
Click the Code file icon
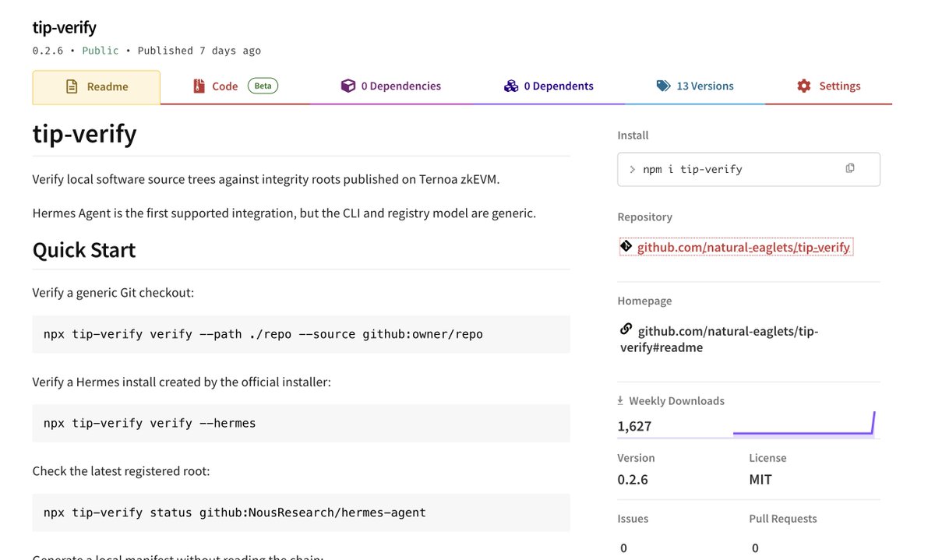199,86
